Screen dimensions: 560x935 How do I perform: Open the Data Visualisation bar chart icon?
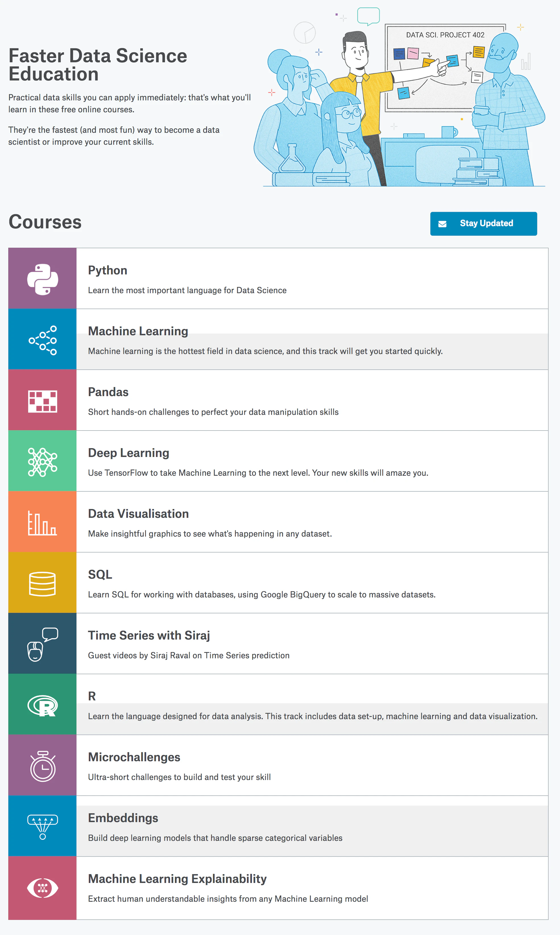(42, 523)
